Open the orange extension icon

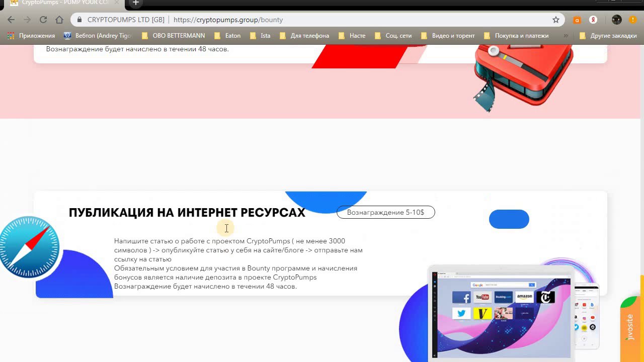[577, 20]
